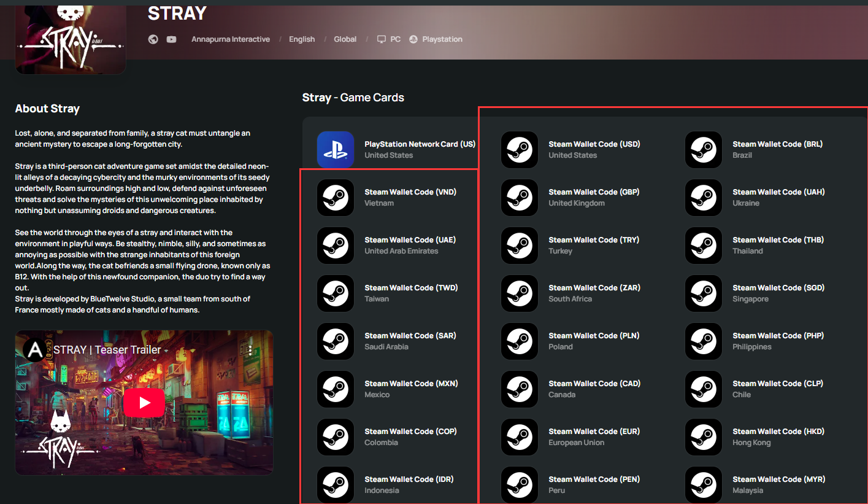Click Steam icon for Singapore SGD card

pos(704,293)
